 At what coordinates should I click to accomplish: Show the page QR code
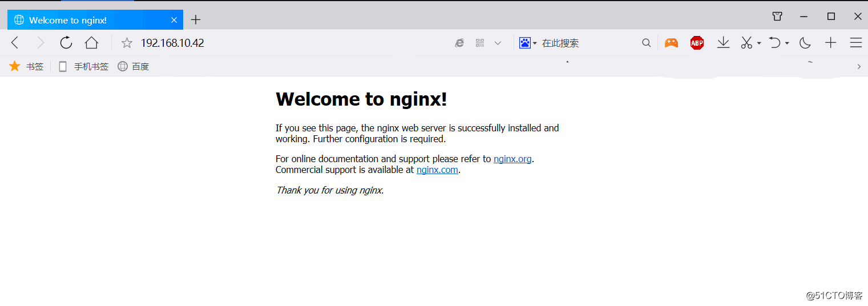pos(480,43)
